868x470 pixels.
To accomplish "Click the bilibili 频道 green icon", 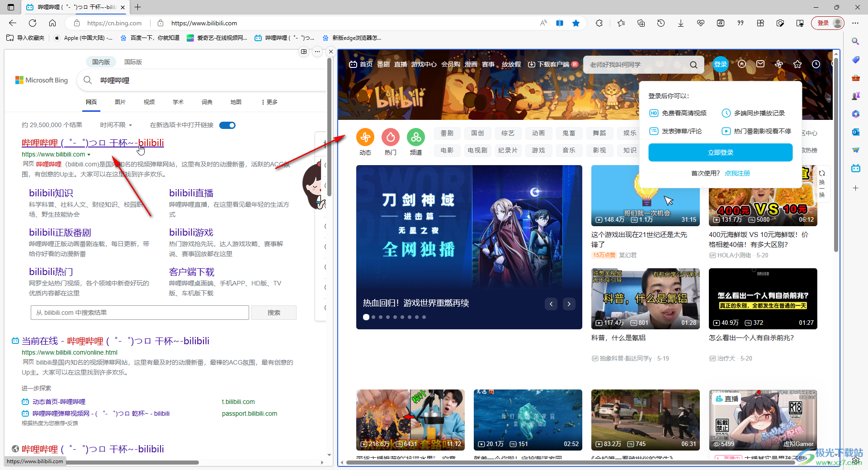I will (x=416, y=137).
